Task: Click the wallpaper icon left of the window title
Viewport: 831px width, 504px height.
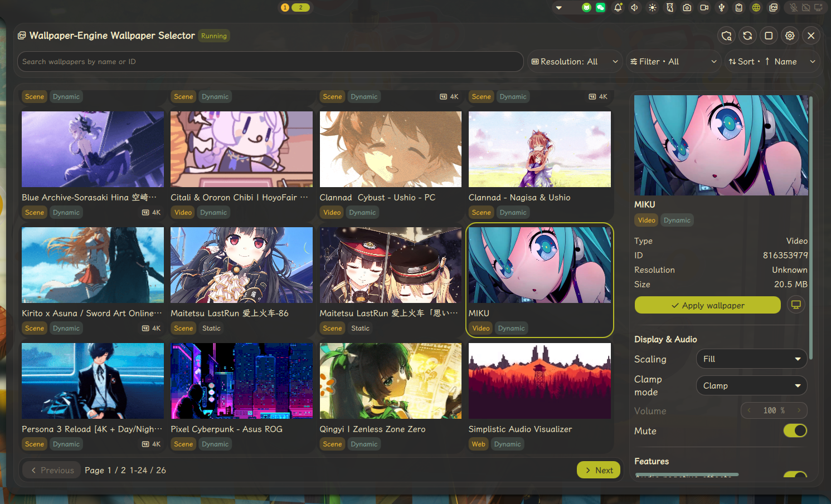Action: coord(22,35)
